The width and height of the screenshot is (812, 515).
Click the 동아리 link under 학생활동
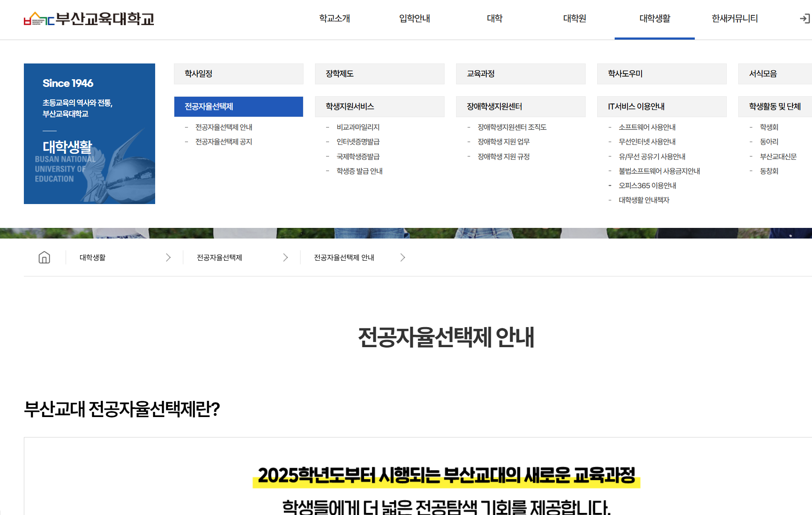(769, 141)
